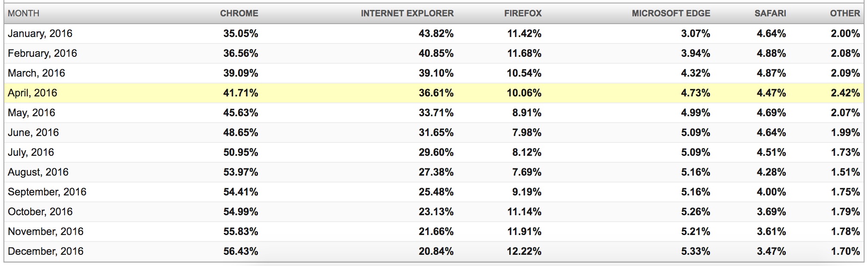Viewport: 868px width, 266px height.
Task: Click the highlighted April, 2016 row label
Action: click(x=32, y=93)
